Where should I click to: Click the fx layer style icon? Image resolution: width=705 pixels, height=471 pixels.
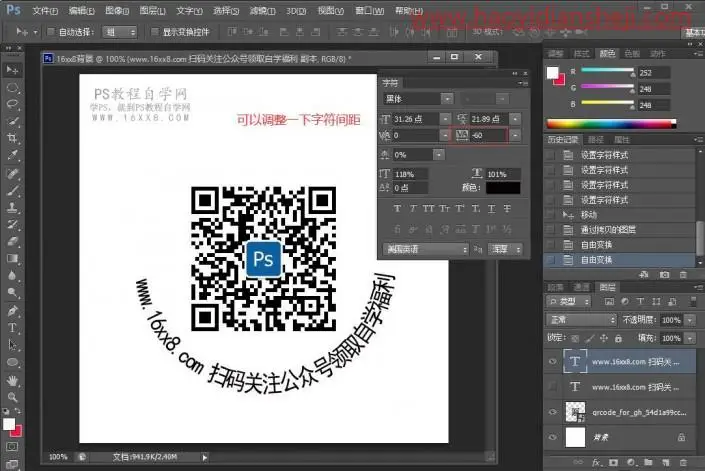pos(597,462)
